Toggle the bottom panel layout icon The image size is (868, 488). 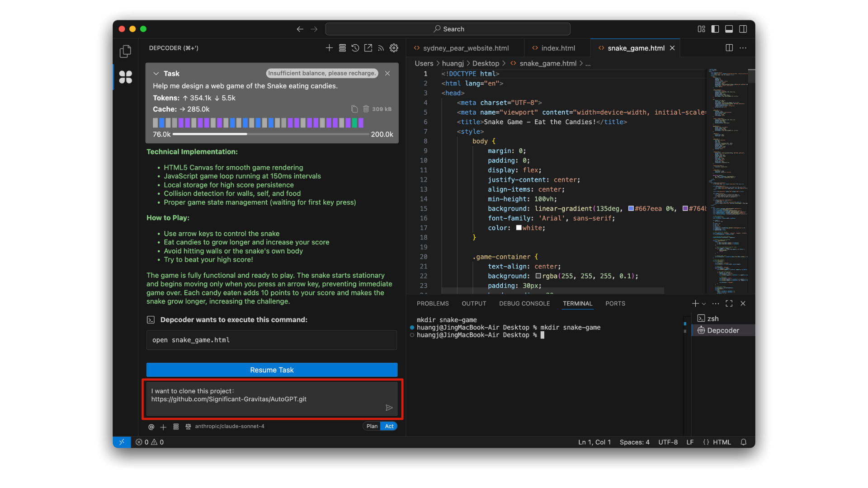[729, 29]
